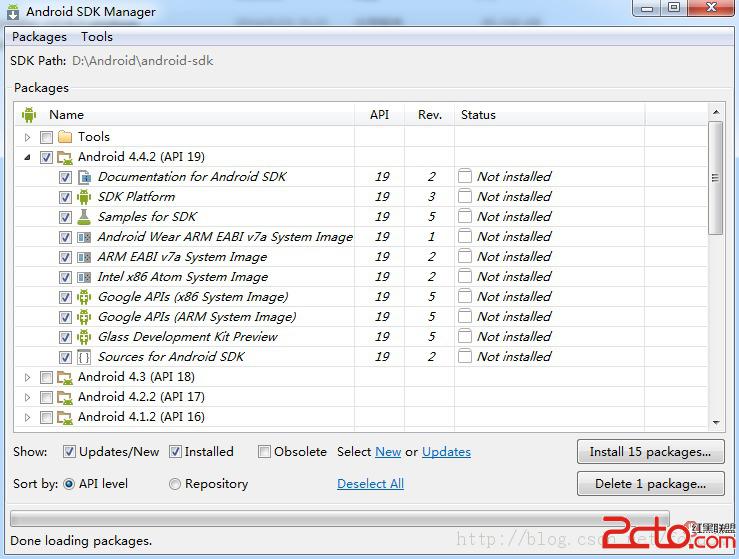
Task: Open the Packages menu
Action: (39, 37)
